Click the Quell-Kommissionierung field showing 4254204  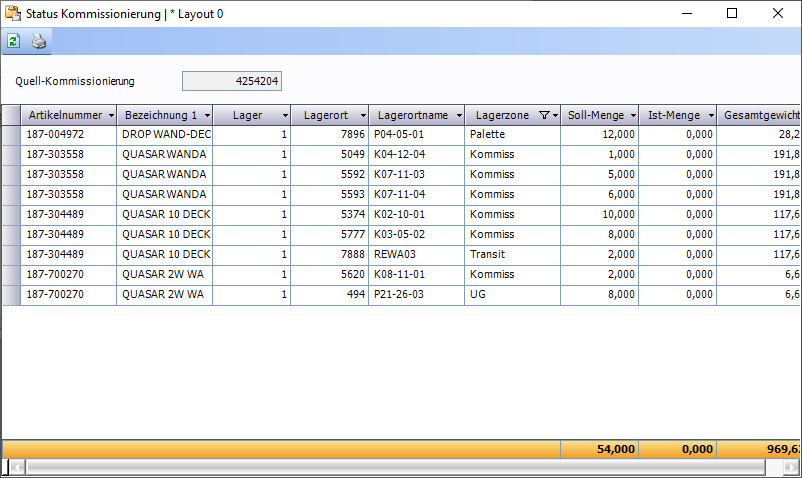pyautogui.click(x=232, y=81)
